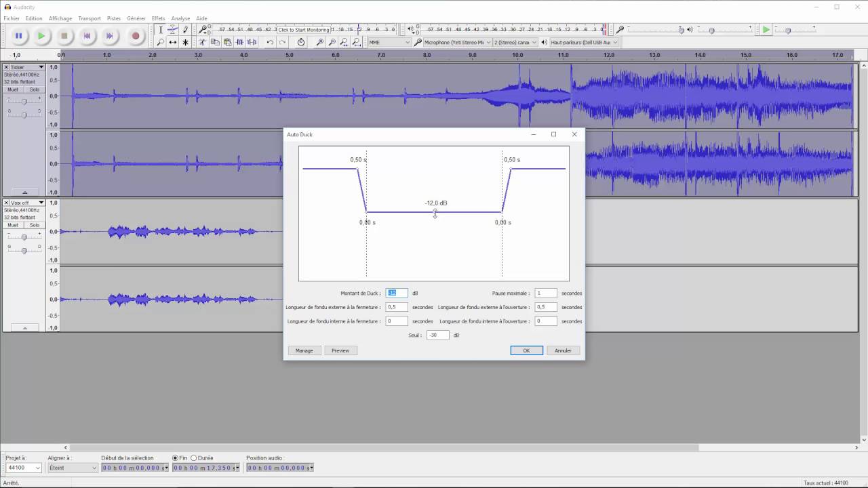Select the Envelope tool

point(173,30)
